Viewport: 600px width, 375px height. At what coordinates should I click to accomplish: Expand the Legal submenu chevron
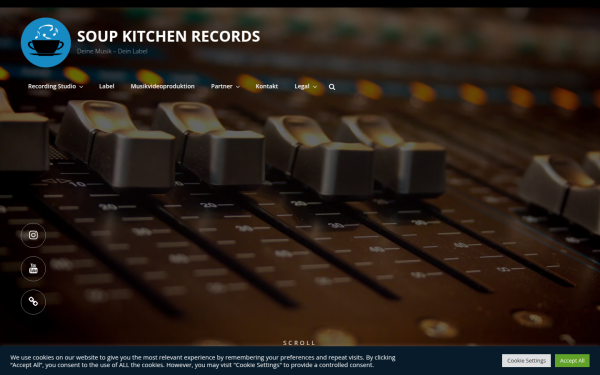point(315,87)
